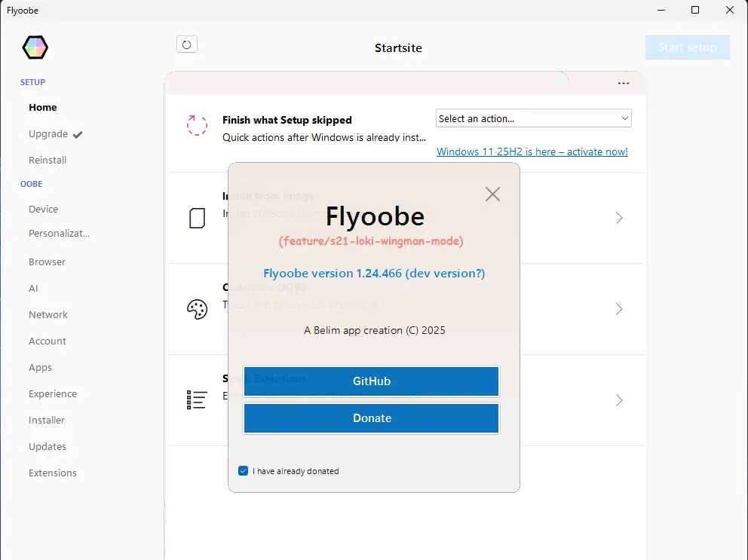Click the refresh icon button

(186, 44)
